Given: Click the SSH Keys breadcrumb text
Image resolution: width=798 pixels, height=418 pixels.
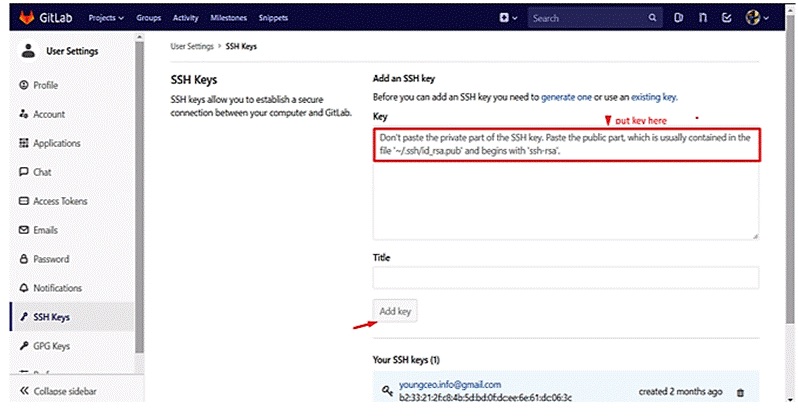Looking at the screenshot, I should 241,46.
